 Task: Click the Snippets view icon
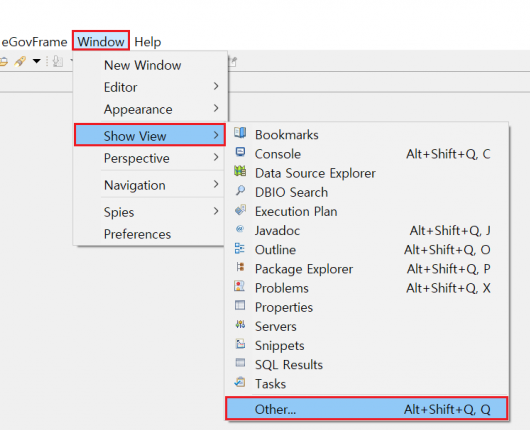point(240,343)
